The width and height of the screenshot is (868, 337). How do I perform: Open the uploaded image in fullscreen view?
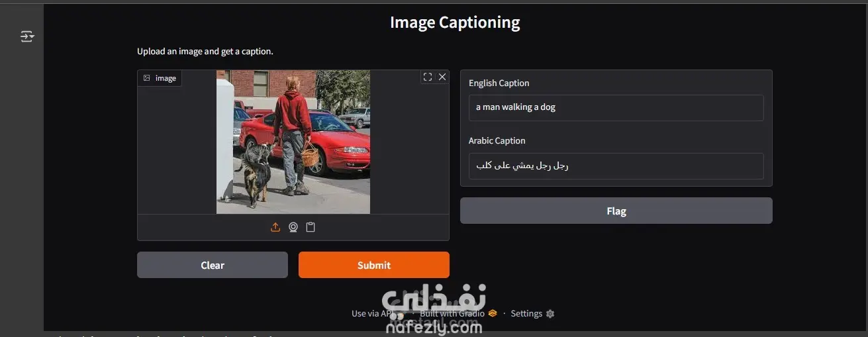pyautogui.click(x=428, y=77)
